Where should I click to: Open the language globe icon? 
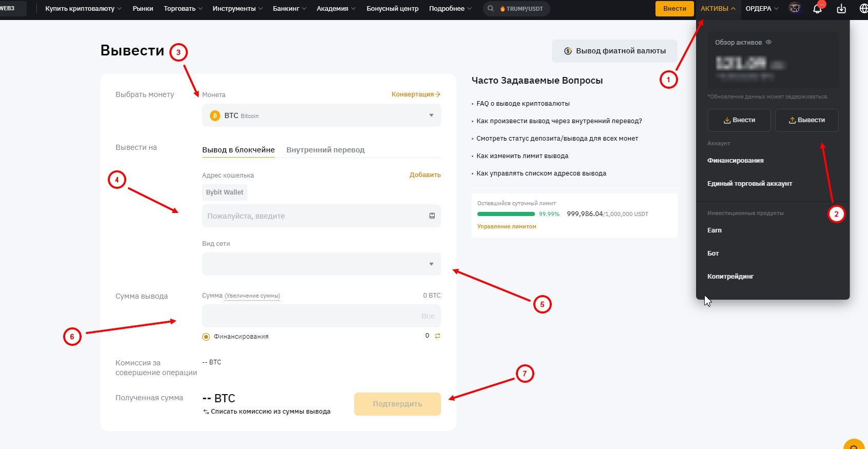point(863,8)
